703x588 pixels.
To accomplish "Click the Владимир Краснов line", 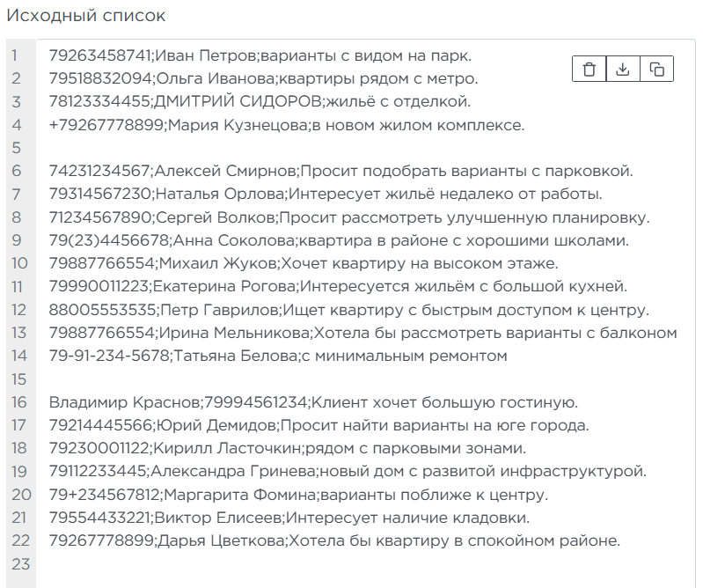I will [x=313, y=402].
